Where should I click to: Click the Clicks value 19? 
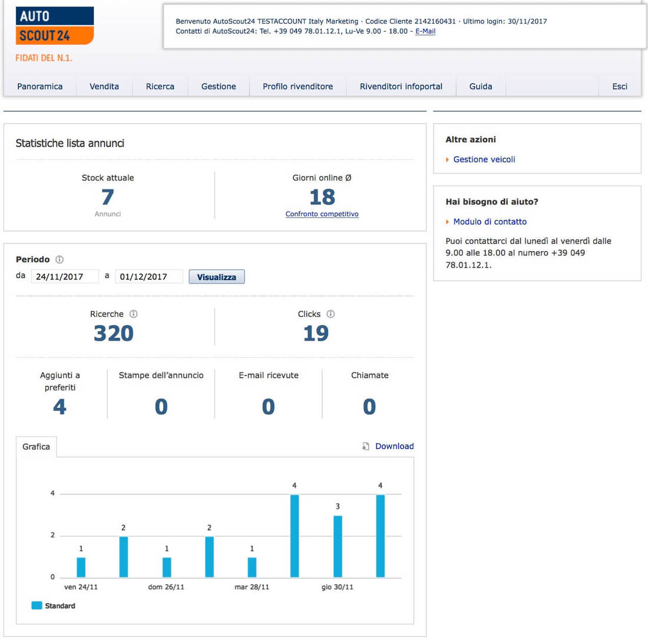click(x=316, y=333)
